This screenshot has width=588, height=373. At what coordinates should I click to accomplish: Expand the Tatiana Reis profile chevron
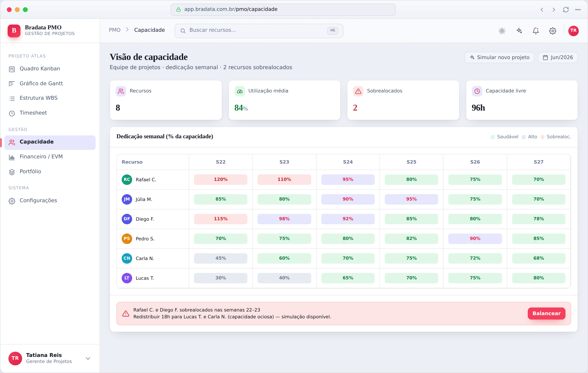(88, 358)
